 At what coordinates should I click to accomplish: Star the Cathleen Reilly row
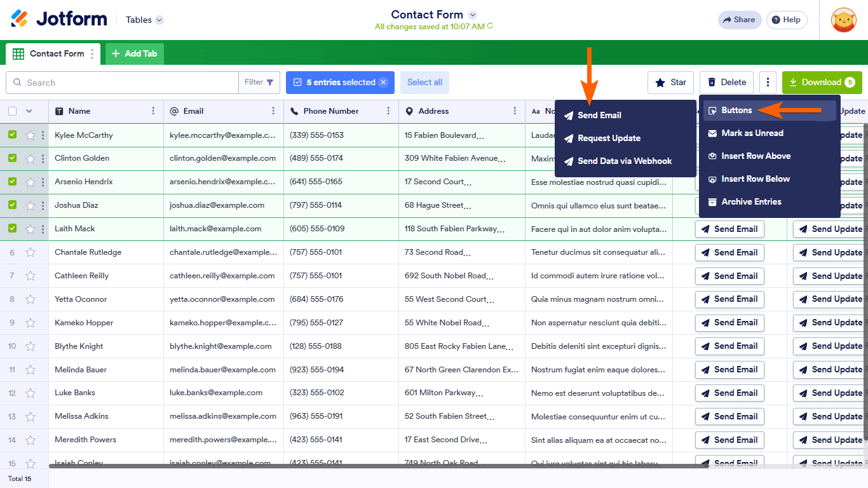tap(30, 276)
